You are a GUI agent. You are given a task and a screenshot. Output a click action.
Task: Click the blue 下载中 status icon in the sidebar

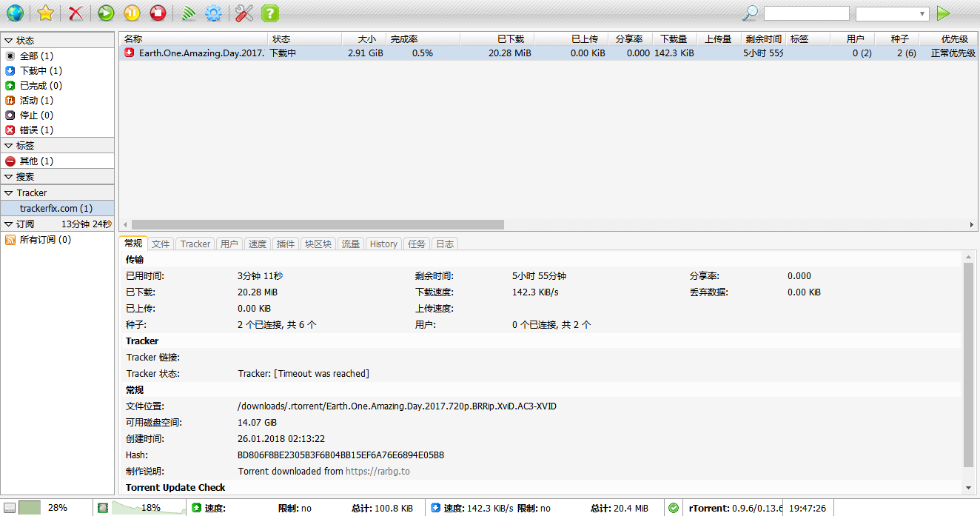(x=10, y=70)
